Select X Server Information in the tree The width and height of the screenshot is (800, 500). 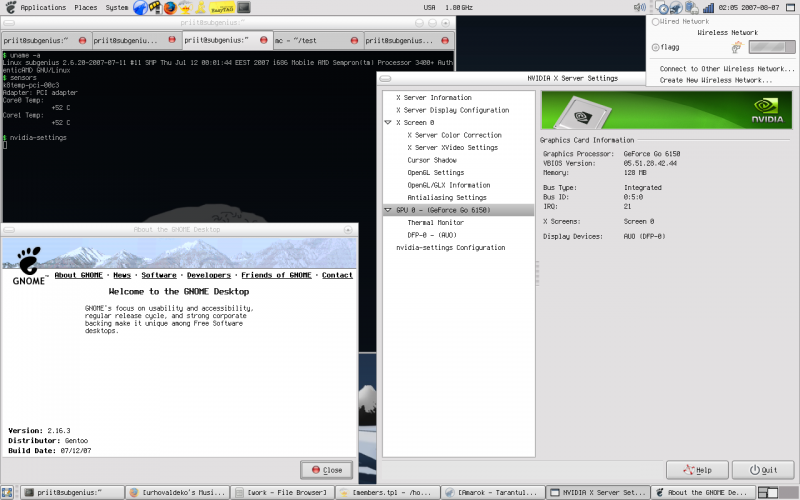(x=434, y=97)
